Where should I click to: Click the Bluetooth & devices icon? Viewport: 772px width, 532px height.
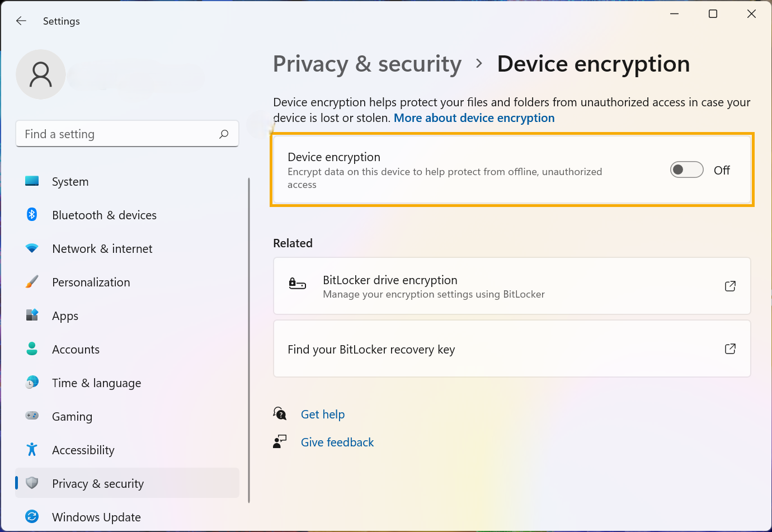tap(32, 215)
